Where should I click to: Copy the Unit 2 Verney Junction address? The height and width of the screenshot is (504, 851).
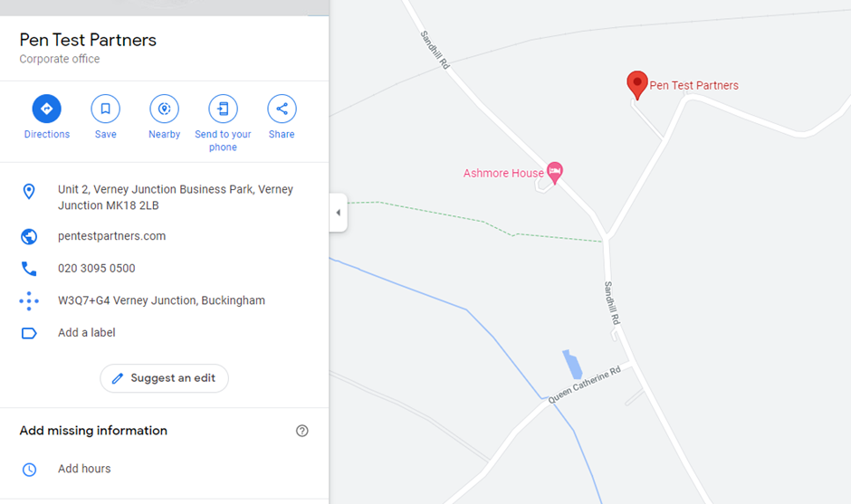point(176,197)
